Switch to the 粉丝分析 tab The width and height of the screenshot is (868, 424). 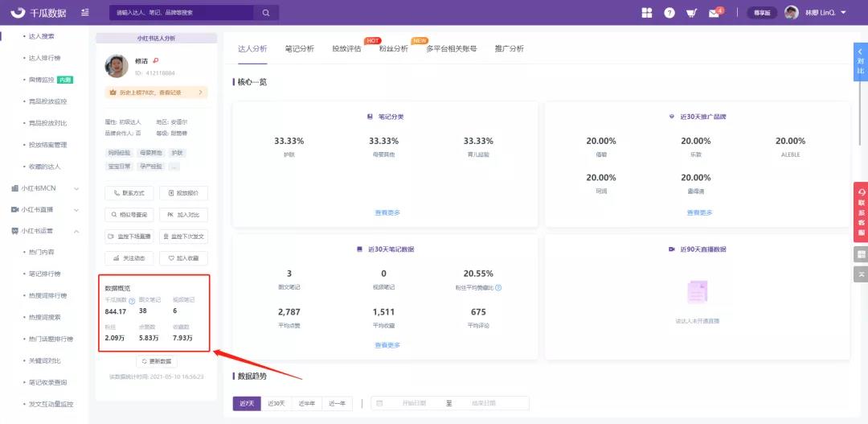click(x=394, y=48)
